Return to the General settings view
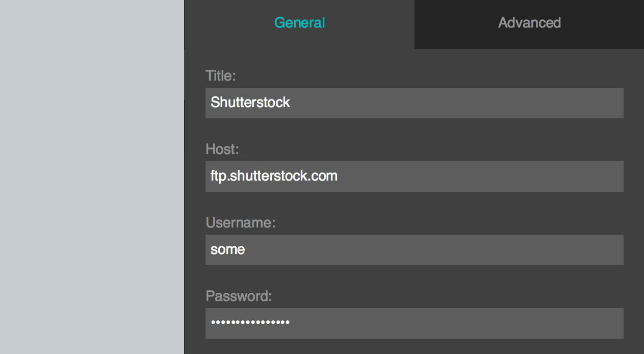 [299, 22]
